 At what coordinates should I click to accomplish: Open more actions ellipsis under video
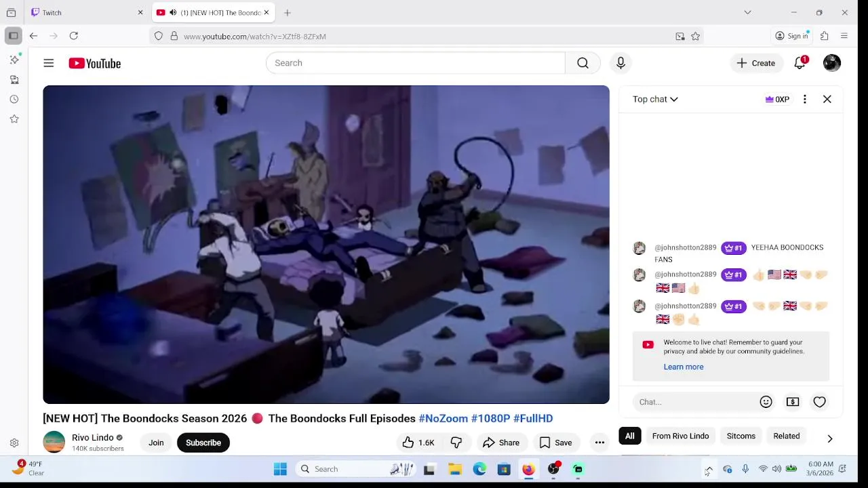pyautogui.click(x=599, y=443)
